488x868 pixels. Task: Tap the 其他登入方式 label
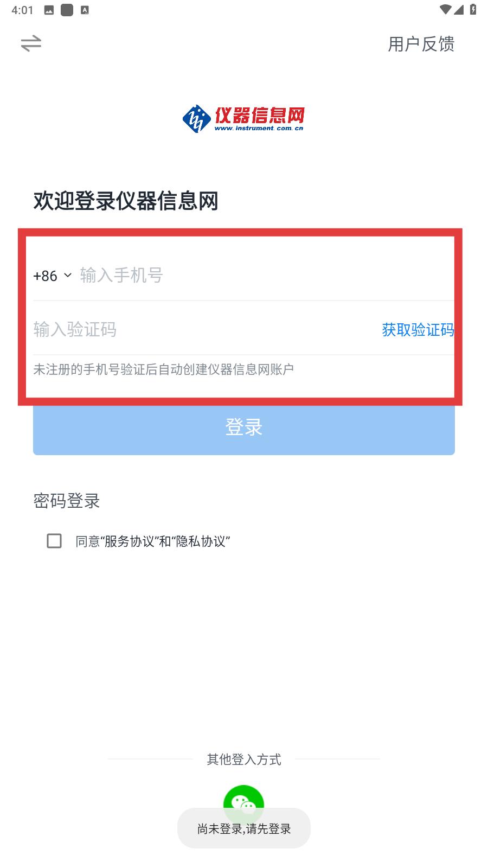coord(244,759)
